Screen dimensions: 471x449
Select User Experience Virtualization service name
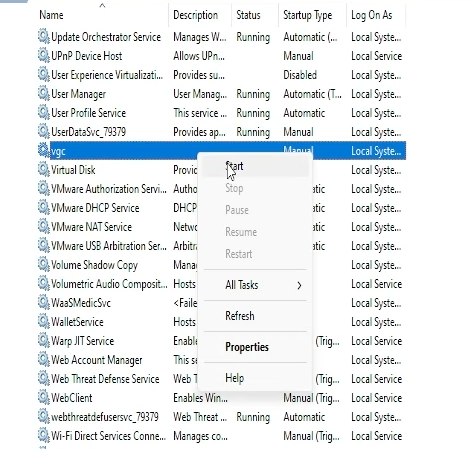click(107, 75)
